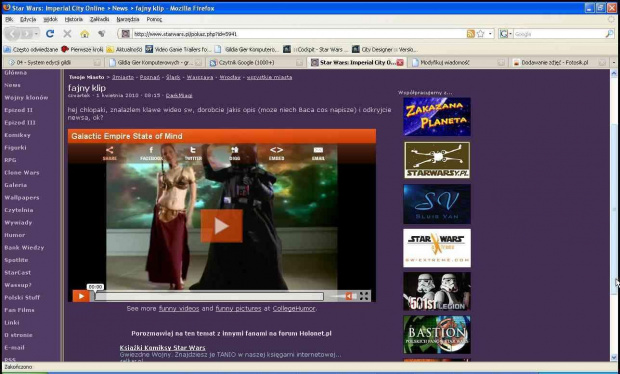Click the video progress seek bar
The height and width of the screenshot is (374, 620).
(210, 297)
